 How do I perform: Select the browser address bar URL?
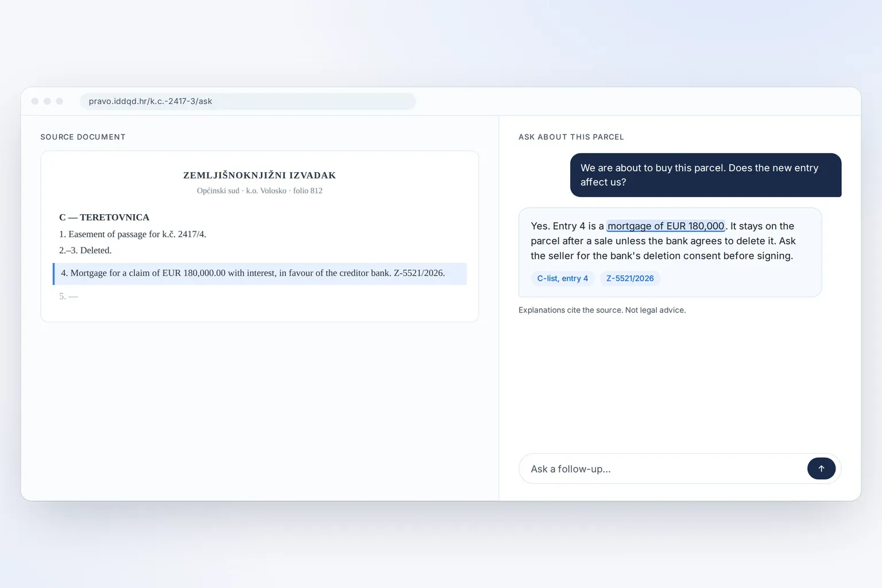pyautogui.click(x=247, y=101)
